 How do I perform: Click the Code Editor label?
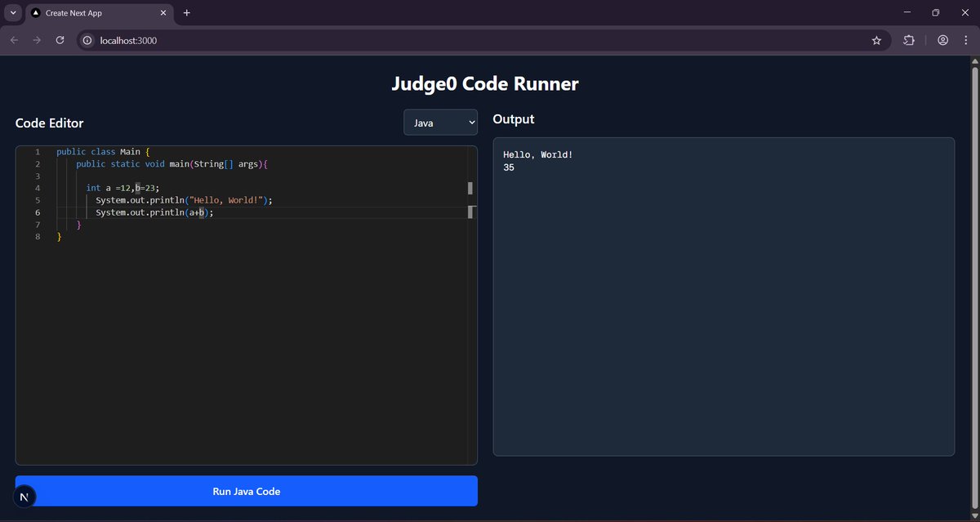tap(49, 123)
